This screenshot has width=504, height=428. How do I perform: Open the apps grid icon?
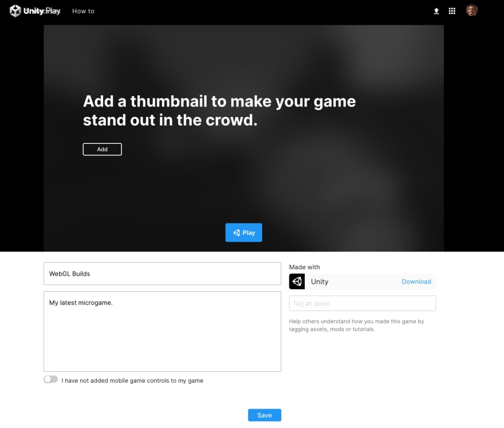pos(452,11)
